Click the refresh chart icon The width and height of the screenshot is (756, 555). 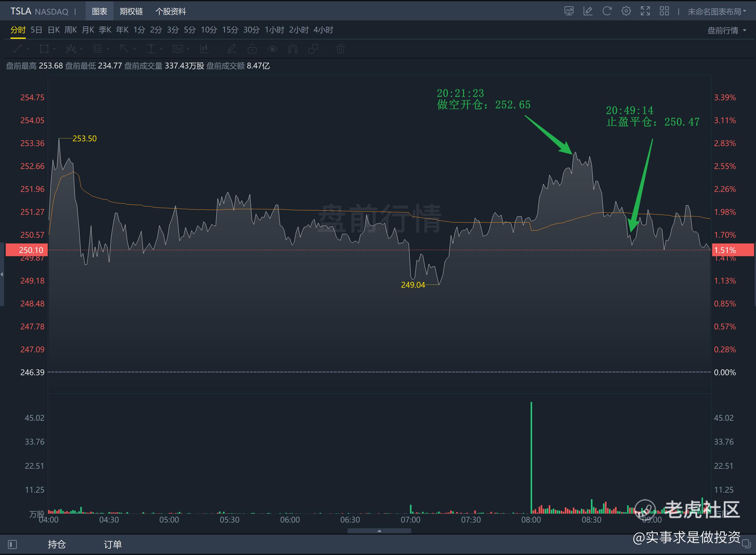607,11
